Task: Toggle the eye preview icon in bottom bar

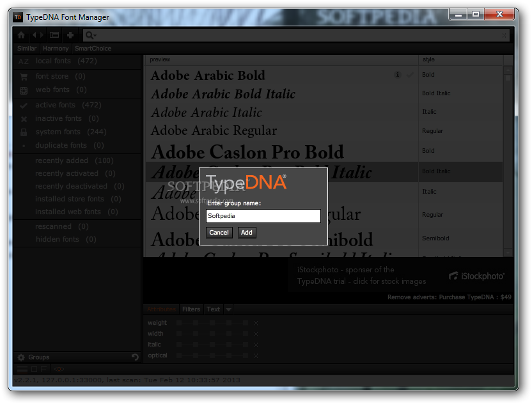Action: pos(59,369)
